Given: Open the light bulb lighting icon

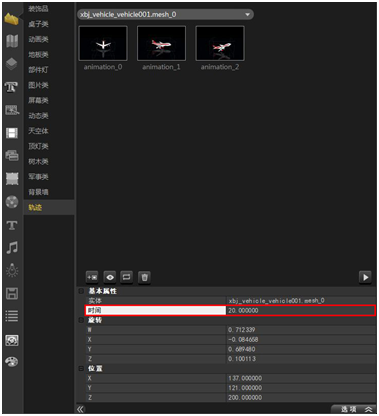Looking at the screenshot, I should click(12, 270).
